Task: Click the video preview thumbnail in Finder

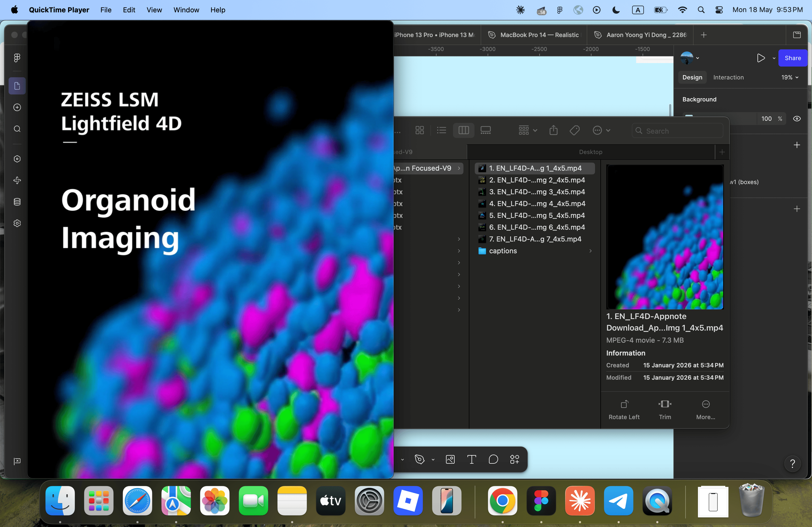Action: (665, 237)
